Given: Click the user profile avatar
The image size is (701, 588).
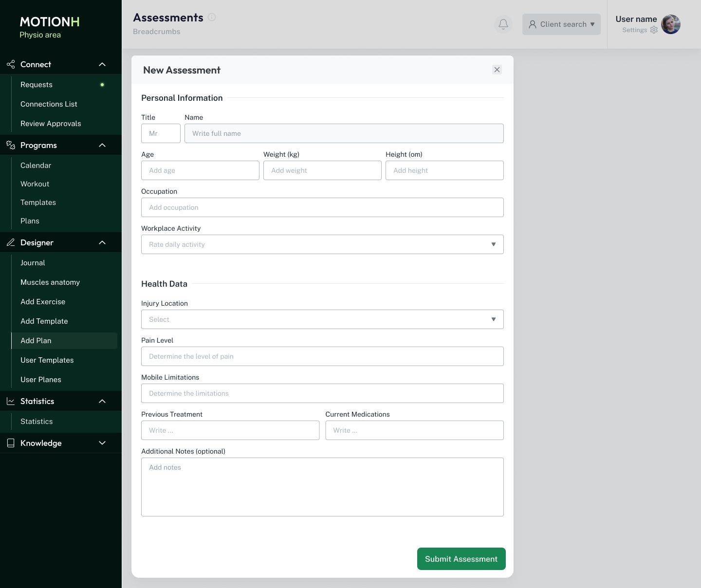Looking at the screenshot, I should 671,24.
